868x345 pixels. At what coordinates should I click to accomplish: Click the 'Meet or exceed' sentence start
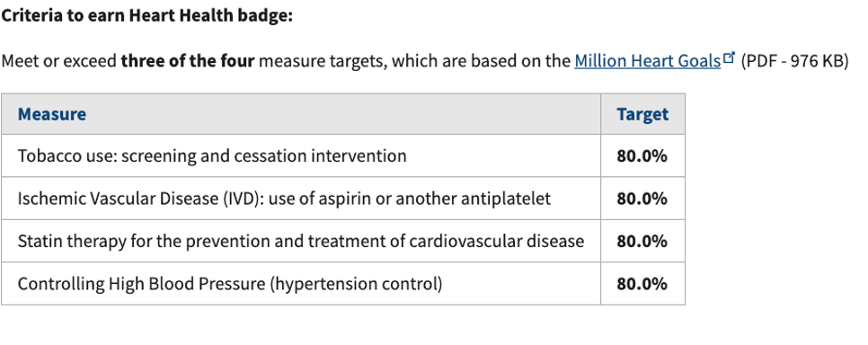tap(59, 61)
